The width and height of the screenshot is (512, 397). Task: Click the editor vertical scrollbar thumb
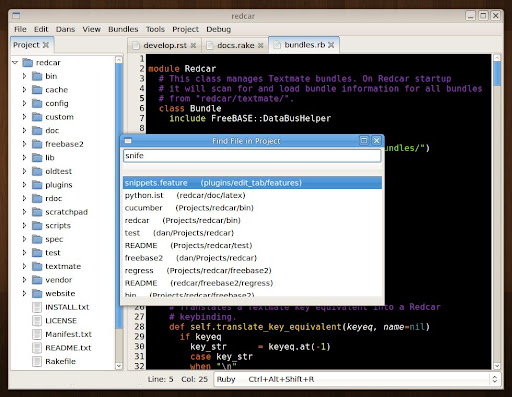click(497, 73)
